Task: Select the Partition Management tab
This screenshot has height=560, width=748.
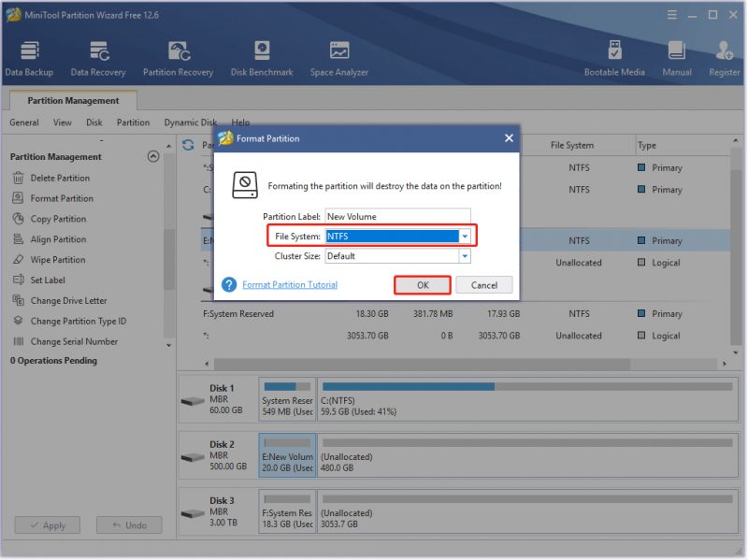Action: 73,101
